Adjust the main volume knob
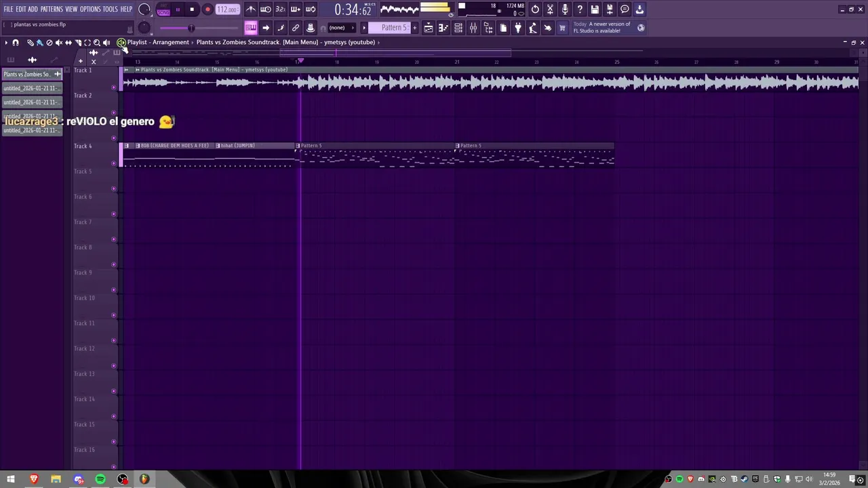Screen dimensions: 868x488 pyautogui.click(x=144, y=9)
